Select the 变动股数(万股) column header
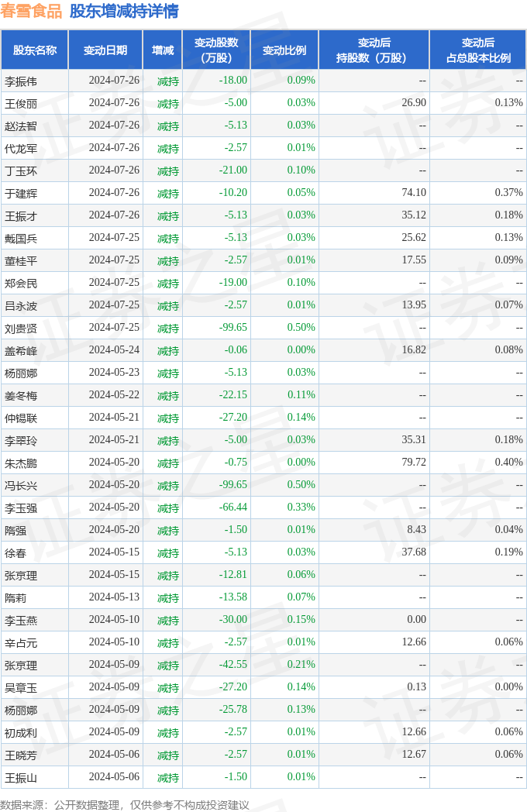The width and height of the screenshot is (527, 812). (x=216, y=50)
